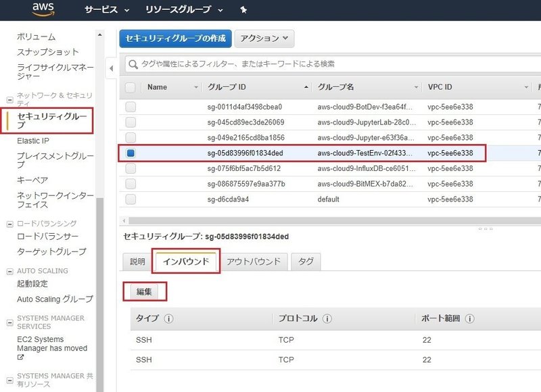The width and height of the screenshot is (541, 392).
Task: Open the EC2 Systems Manager external link icon
Action: [x=20, y=357]
